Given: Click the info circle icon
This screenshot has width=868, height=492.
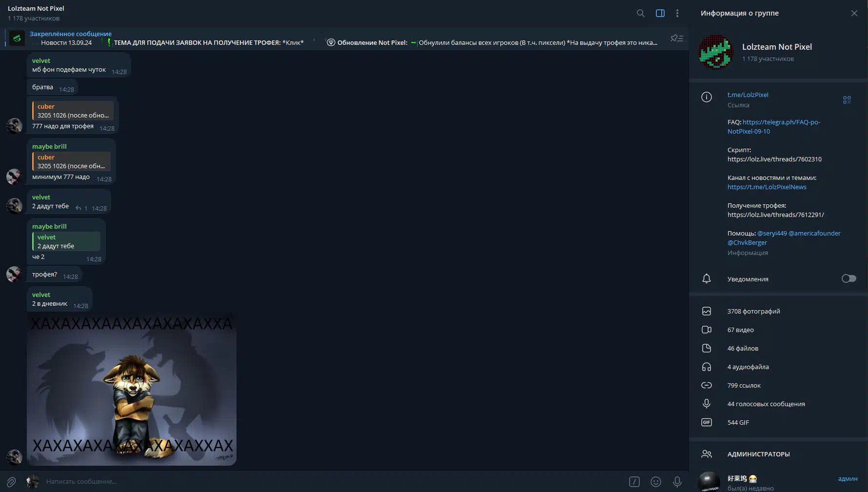Looking at the screenshot, I should pyautogui.click(x=707, y=97).
